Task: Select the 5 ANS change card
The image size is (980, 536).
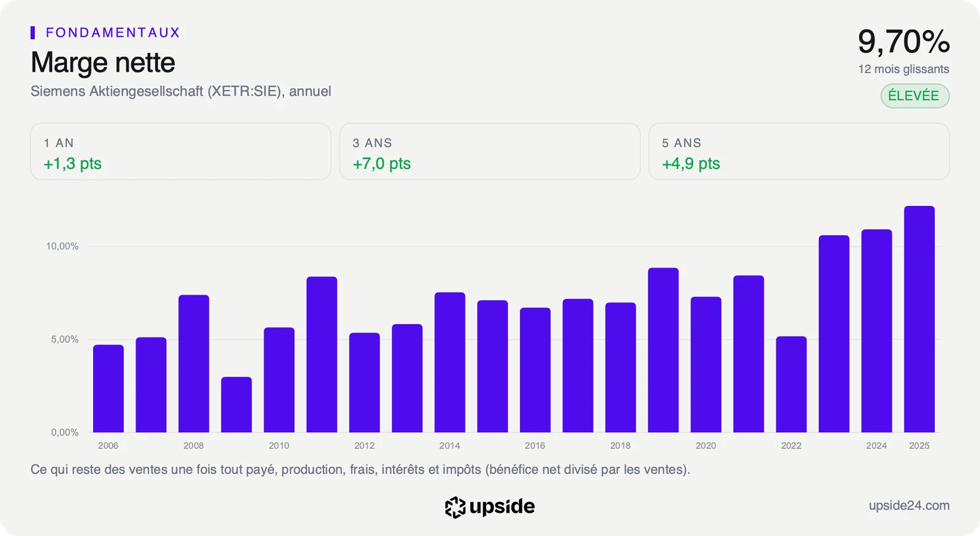Action: coord(799,152)
